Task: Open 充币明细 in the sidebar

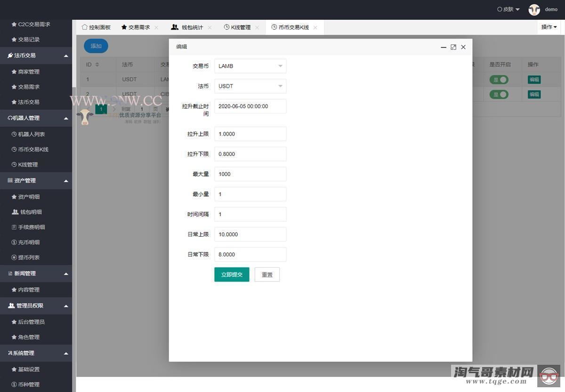Action: pyautogui.click(x=29, y=242)
